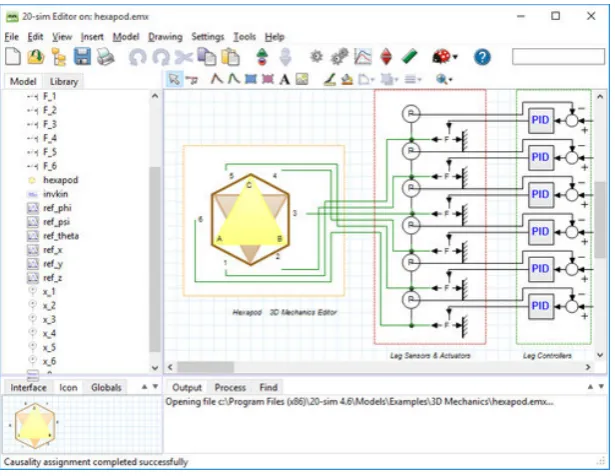Viewport: 615px width, 476px height.
Task: Click the Open file folder icon
Action: point(36,56)
